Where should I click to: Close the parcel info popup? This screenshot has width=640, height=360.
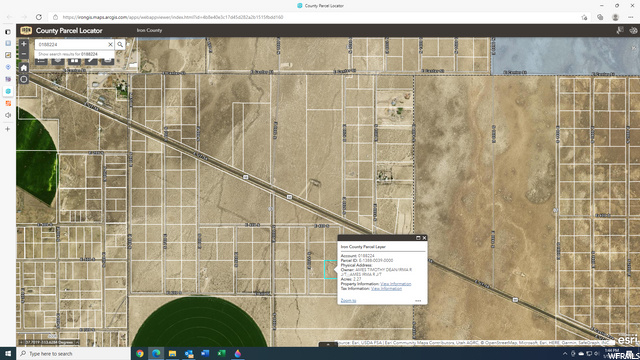point(424,238)
